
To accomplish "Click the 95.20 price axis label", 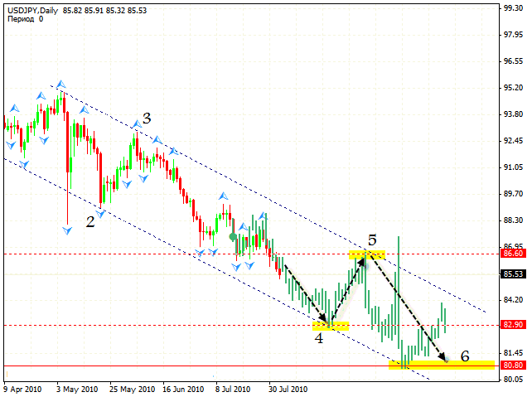I will tap(513, 88).
